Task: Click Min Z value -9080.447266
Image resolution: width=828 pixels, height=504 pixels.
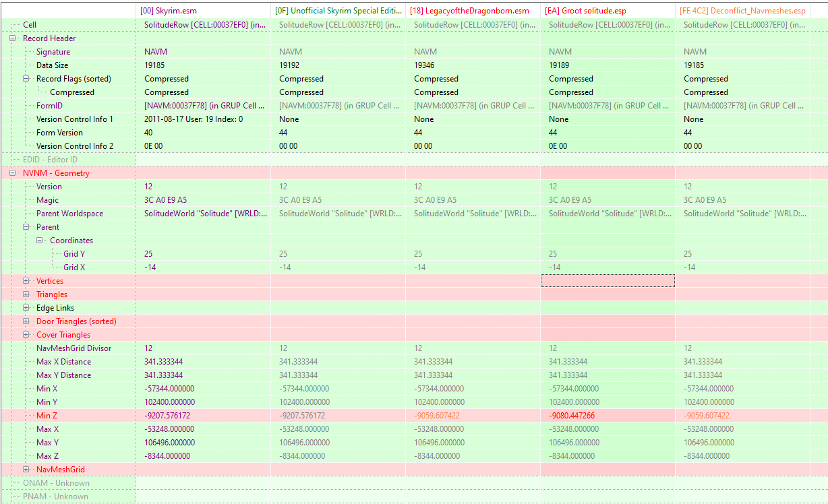Action: click(x=573, y=416)
